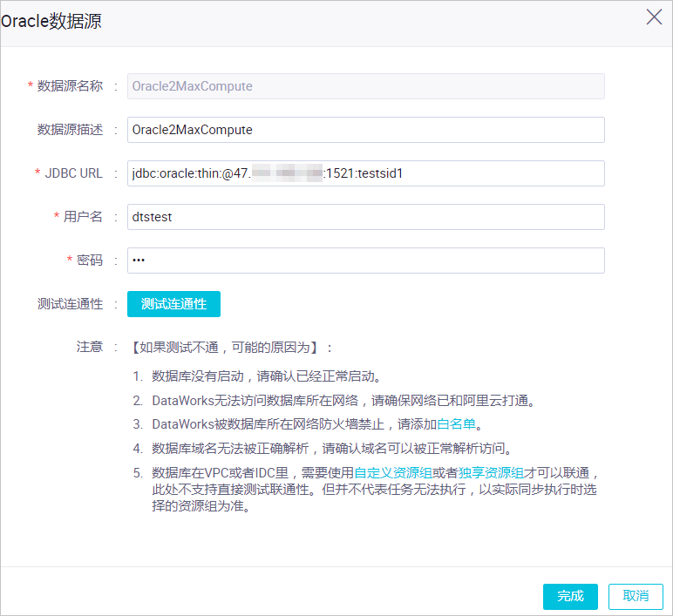The width and height of the screenshot is (673, 616).
Task: Edit the 数据源描述 input field
Action: (x=365, y=130)
